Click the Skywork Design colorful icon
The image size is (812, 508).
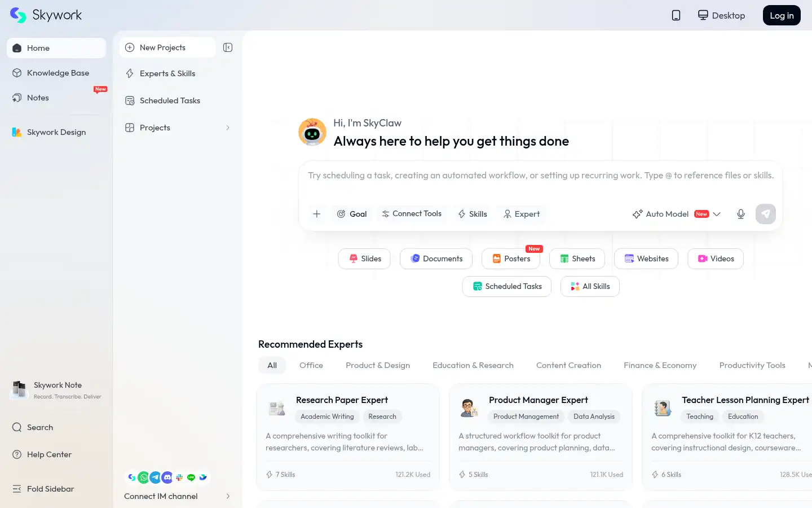[x=17, y=132]
